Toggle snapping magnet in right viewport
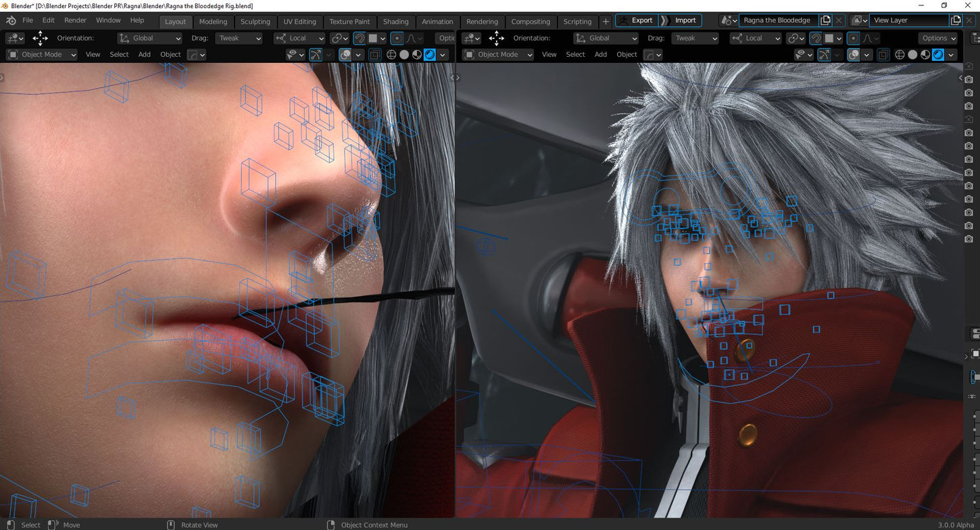 coord(816,38)
